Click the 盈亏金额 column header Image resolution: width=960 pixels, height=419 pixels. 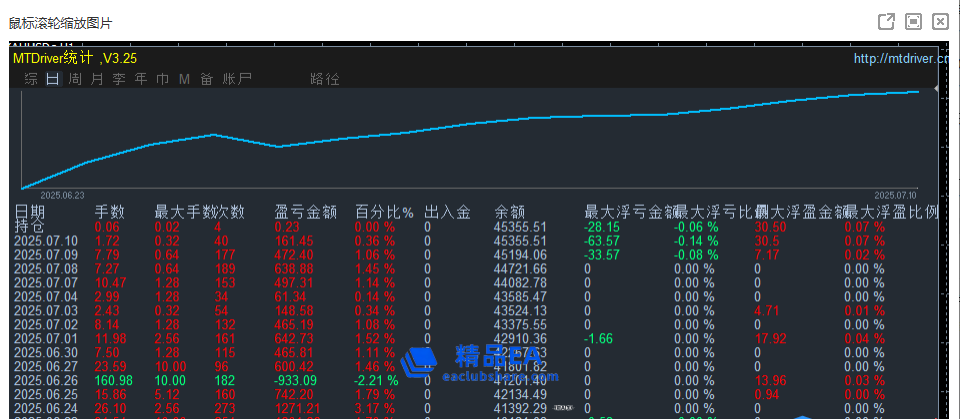(306, 213)
